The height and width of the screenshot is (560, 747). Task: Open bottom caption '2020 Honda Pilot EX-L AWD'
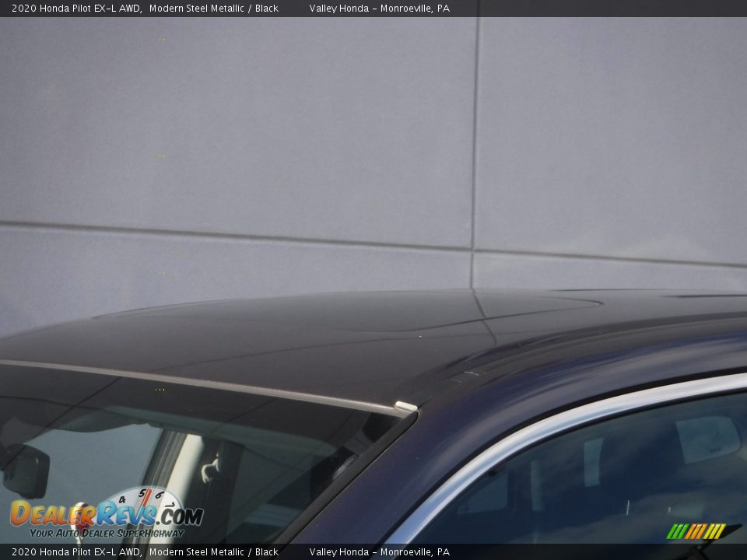(x=75, y=552)
